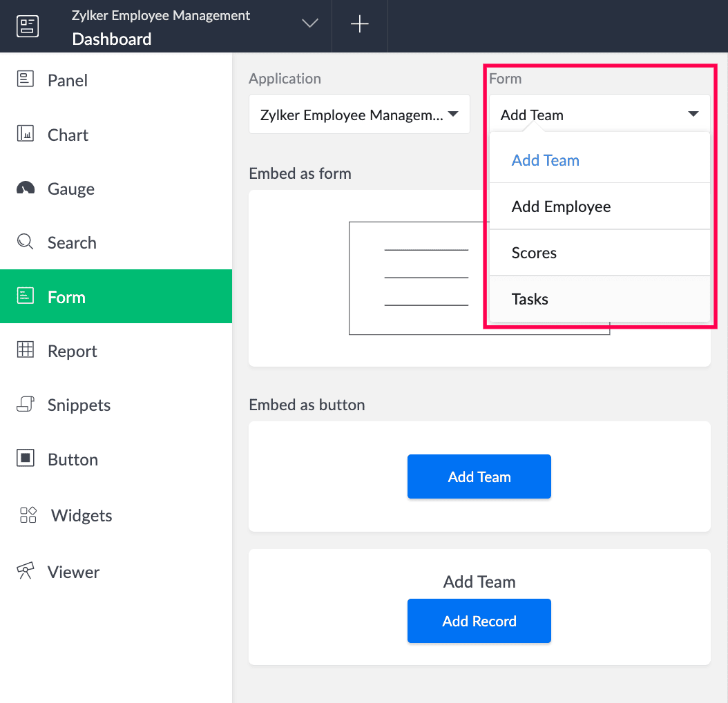
Task: Click the plus icon in top bar
Action: click(x=359, y=25)
